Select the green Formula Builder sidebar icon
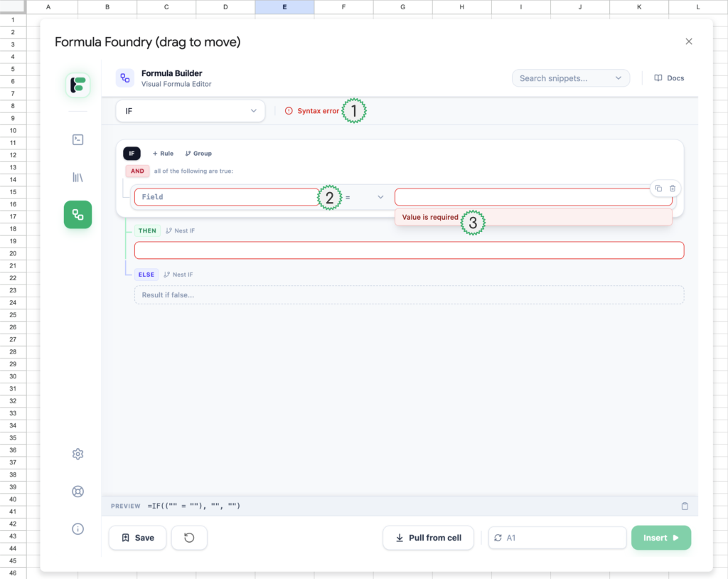The width and height of the screenshot is (728, 579). 78,214
